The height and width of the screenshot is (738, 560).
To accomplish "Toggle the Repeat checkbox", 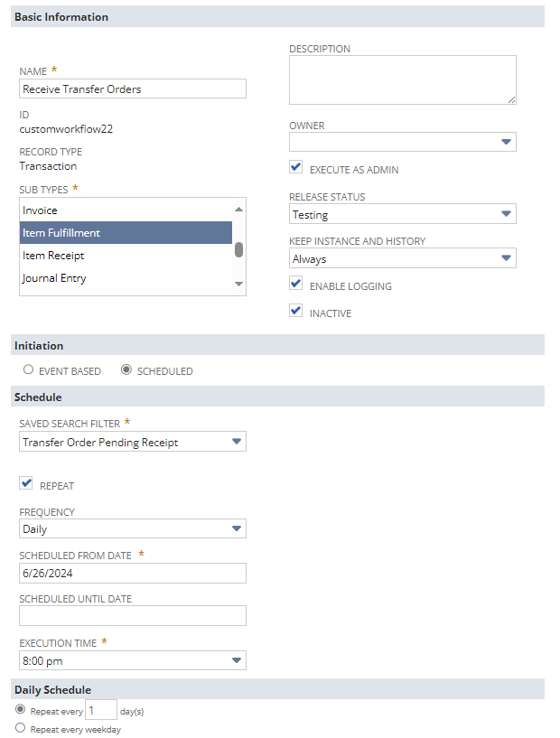I will pyautogui.click(x=26, y=483).
